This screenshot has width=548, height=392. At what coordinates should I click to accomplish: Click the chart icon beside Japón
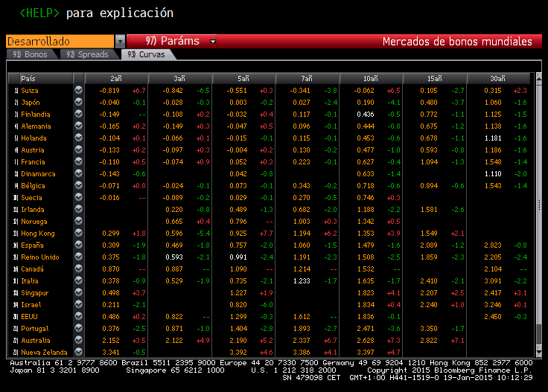[79, 102]
